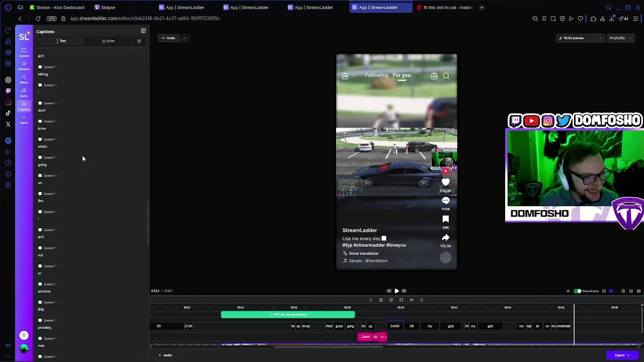
Task: Check the Speaker 1 box above 'probably.'
Action: 40,320
